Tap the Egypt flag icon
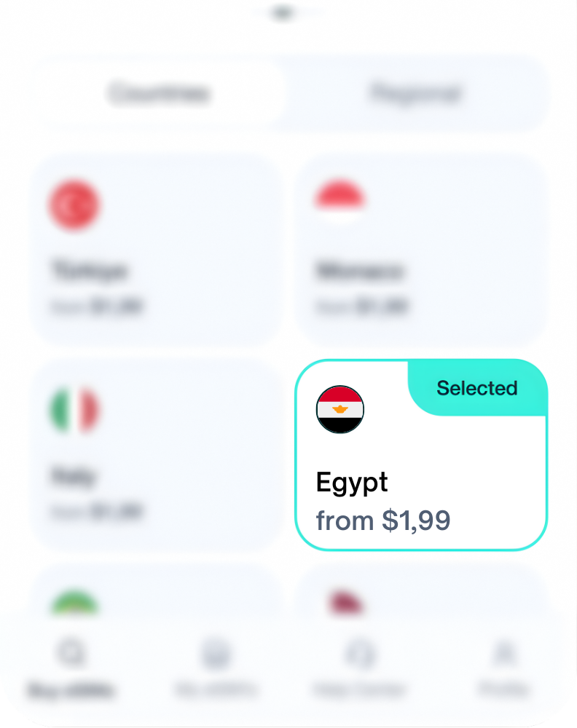 point(340,410)
